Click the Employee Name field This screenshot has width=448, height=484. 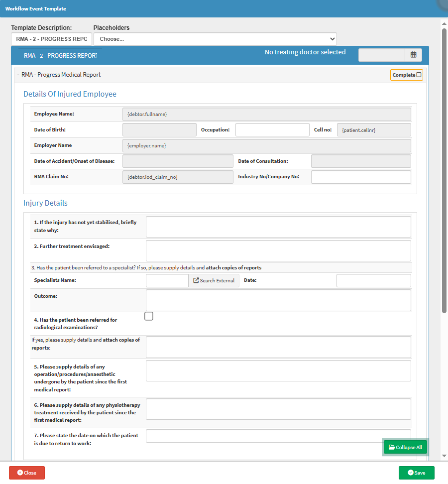coord(267,114)
